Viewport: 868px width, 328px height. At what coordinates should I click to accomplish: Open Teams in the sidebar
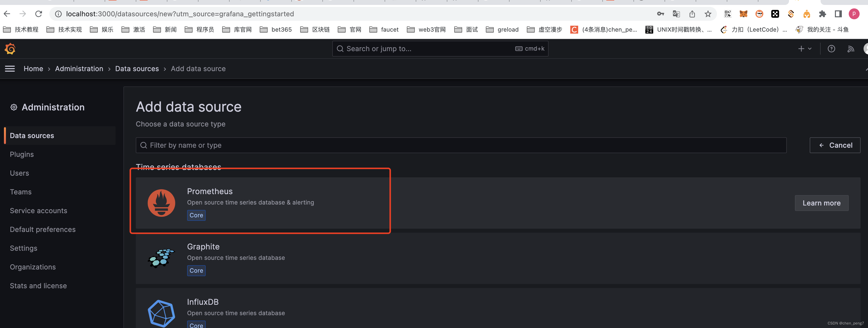[x=20, y=192]
